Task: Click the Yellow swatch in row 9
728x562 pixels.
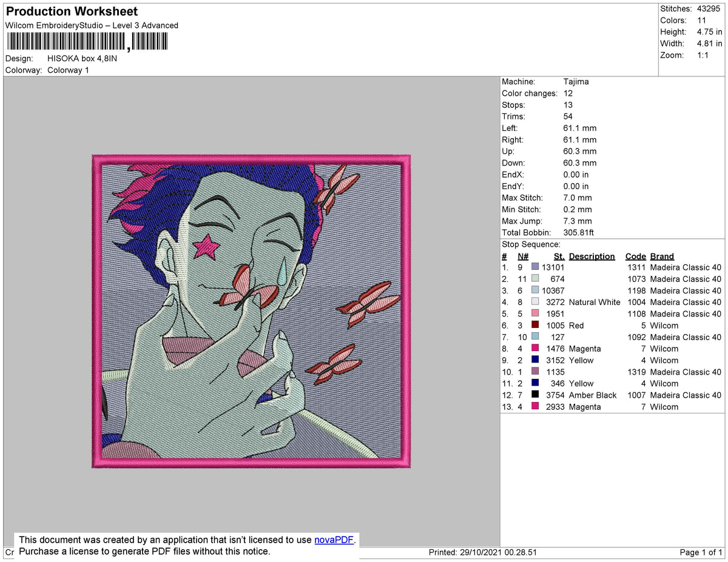Action: 534,360
